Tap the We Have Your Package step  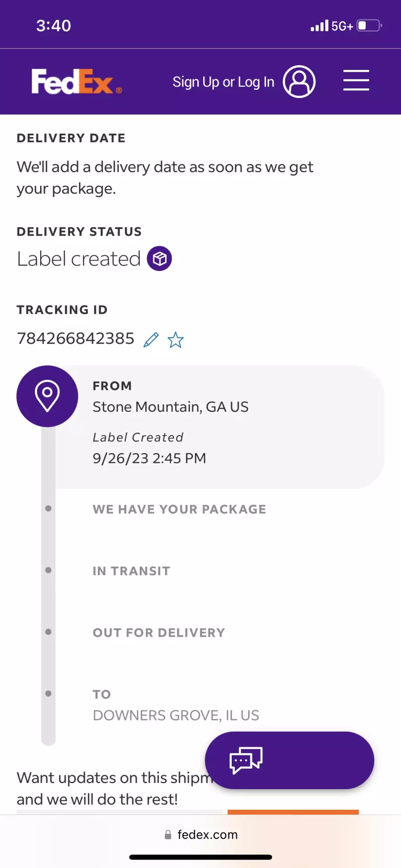pos(179,509)
